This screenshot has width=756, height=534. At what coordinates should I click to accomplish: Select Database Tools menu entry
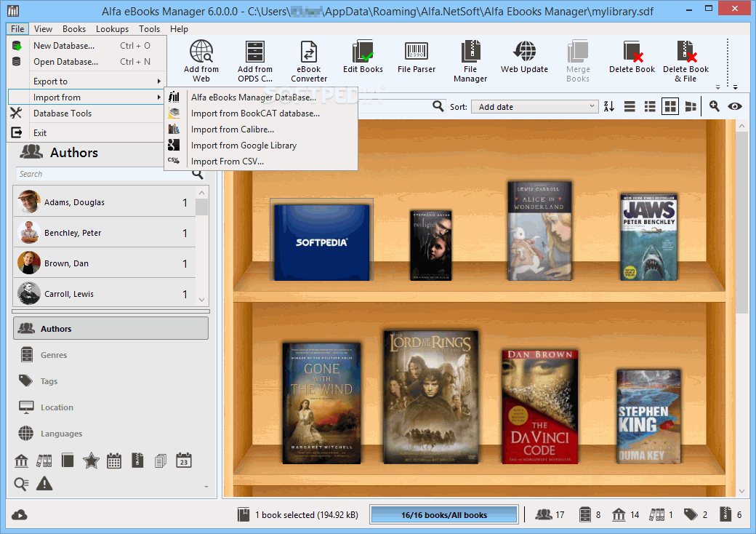87,113
